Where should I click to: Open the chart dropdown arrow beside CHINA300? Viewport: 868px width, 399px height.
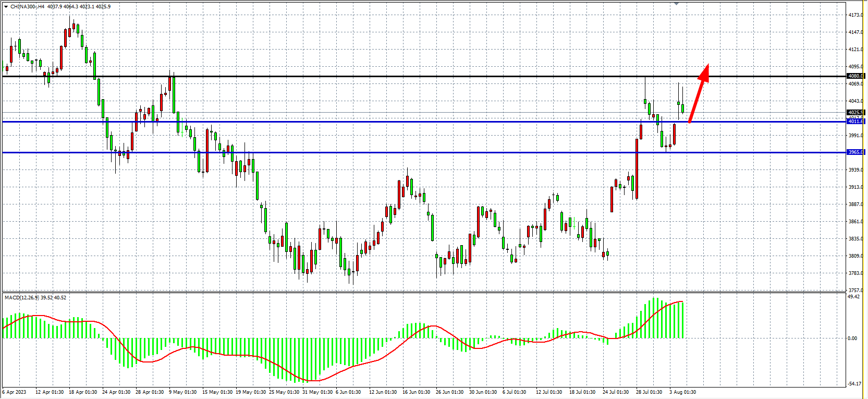pyautogui.click(x=6, y=7)
